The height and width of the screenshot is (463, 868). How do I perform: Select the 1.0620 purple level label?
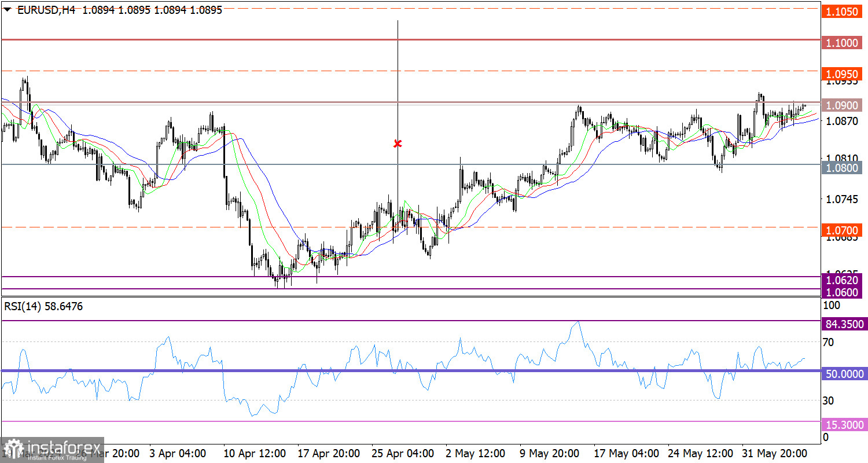[843, 280]
